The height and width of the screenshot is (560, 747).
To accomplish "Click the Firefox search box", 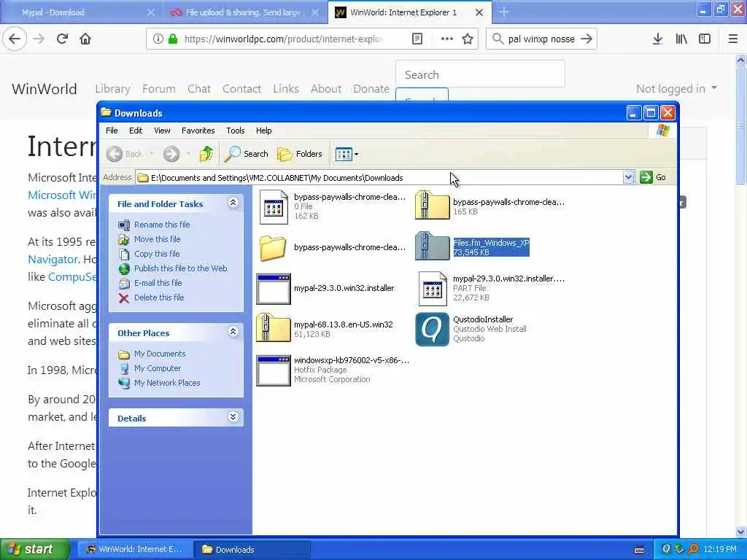I will point(542,39).
